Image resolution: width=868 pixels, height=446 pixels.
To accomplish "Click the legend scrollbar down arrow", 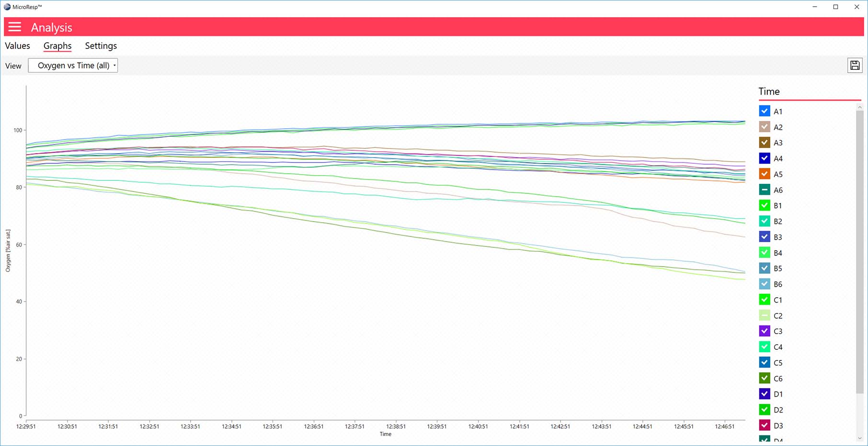I will [859, 438].
